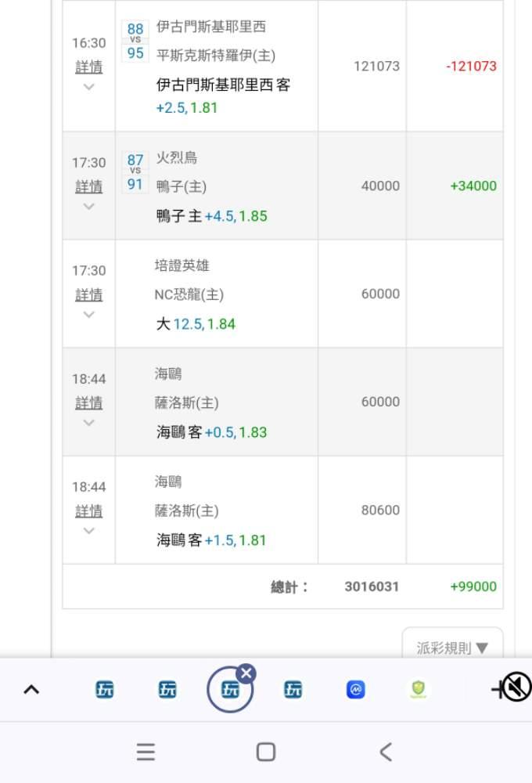Image resolution: width=532 pixels, height=783 pixels.
Task: Expand the chevron under the 培證英雄 bet
Action: (x=88, y=315)
